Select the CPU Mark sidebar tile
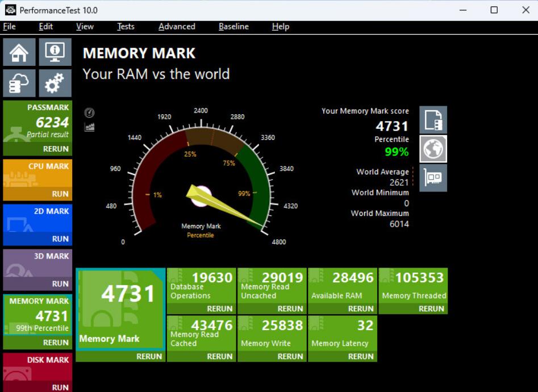 (x=37, y=173)
